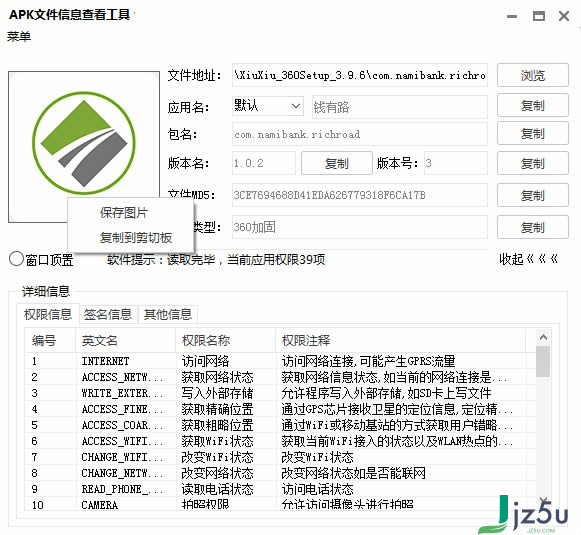The height and width of the screenshot is (535, 581).
Task: Switch to the 签名信息 tab
Action: click(x=108, y=314)
